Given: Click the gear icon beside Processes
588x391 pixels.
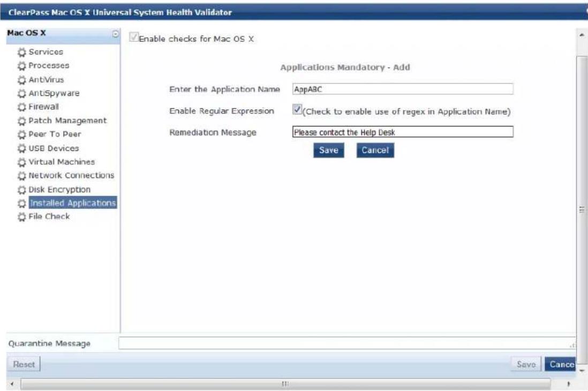Looking at the screenshot, I should pos(22,66).
